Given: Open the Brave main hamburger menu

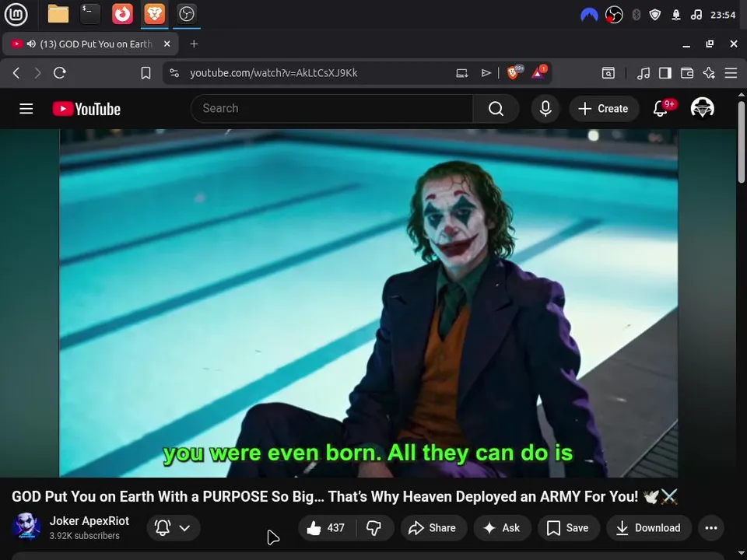Looking at the screenshot, I should (x=731, y=73).
